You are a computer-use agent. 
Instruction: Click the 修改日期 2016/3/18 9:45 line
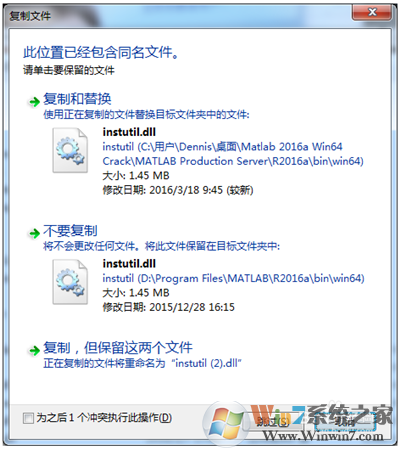pyautogui.click(x=178, y=190)
